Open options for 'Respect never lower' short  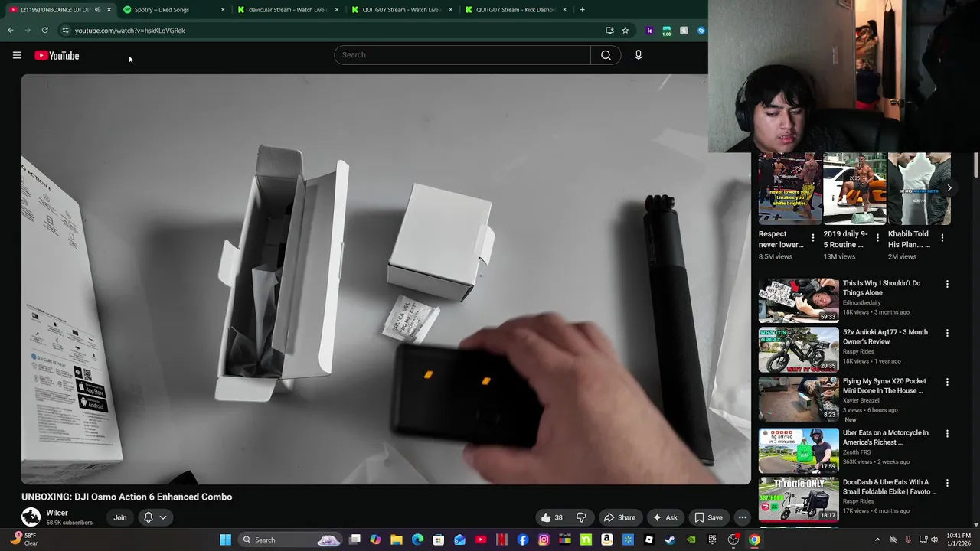coord(812,238)
